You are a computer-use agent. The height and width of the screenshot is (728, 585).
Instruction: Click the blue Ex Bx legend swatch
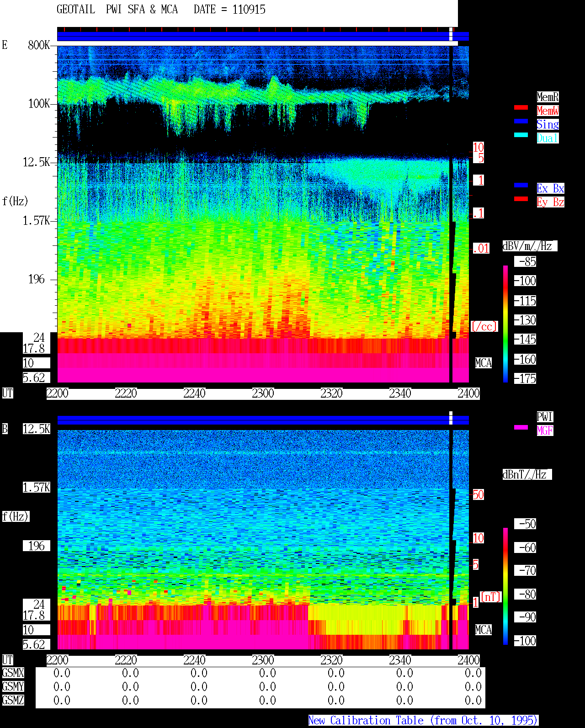521,185
